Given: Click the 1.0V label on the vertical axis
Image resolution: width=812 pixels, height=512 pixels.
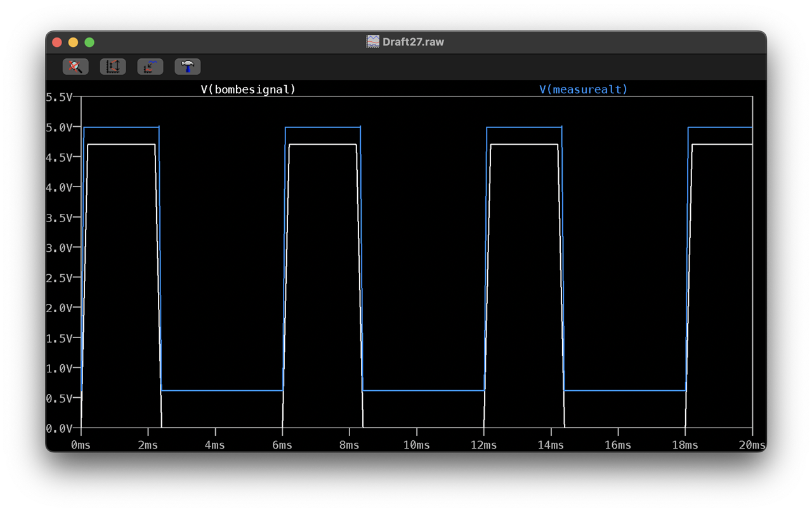Looking at the screenshot, I should [x=59, y=368].
